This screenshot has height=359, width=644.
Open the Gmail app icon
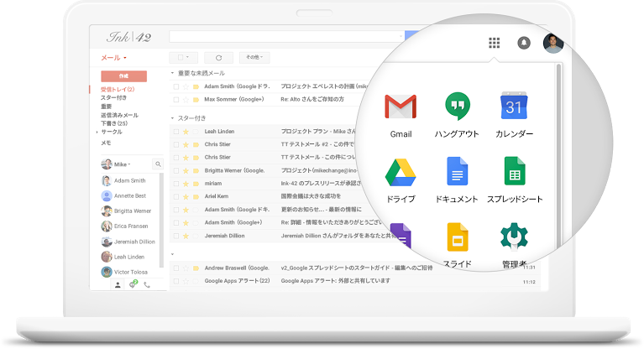point(401,107)
